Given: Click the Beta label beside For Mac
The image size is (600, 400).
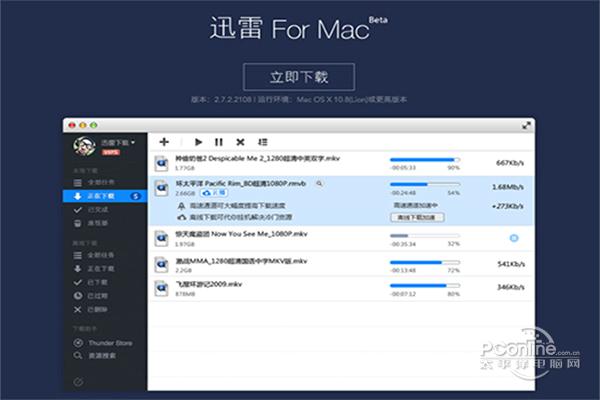Looking at the screenshot, I should [378, 20].
